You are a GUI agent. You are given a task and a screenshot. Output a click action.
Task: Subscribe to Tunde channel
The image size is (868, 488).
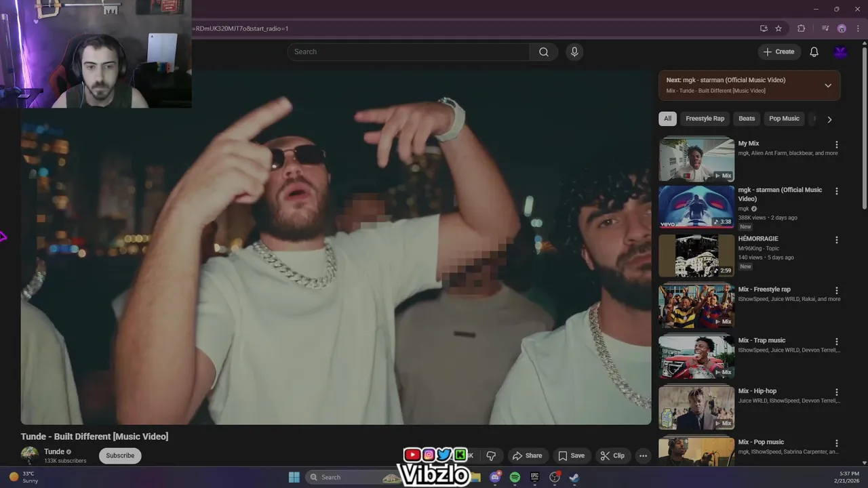120,455
